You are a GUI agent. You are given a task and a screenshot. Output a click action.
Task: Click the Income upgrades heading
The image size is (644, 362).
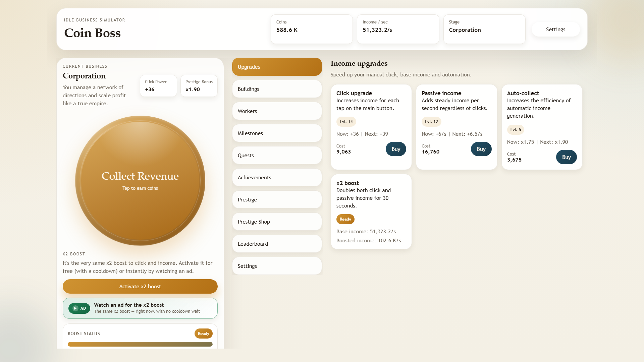(359, 63)
